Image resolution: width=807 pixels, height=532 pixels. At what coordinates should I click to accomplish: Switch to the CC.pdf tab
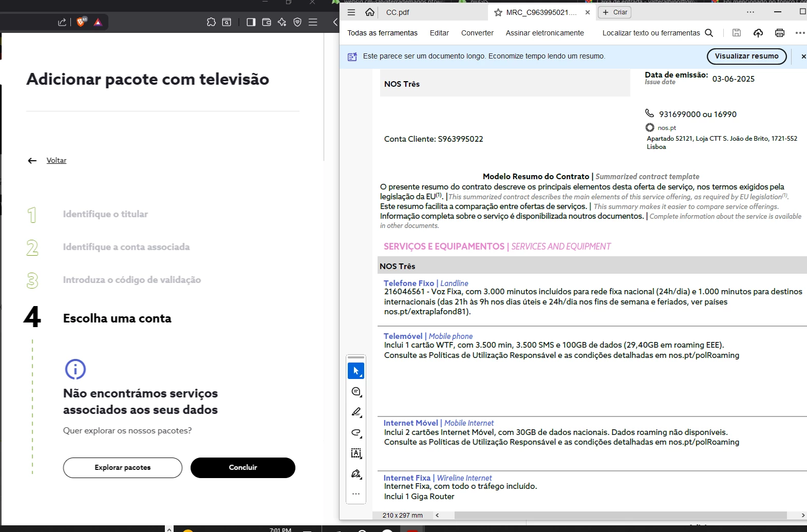tap(398, 12)
